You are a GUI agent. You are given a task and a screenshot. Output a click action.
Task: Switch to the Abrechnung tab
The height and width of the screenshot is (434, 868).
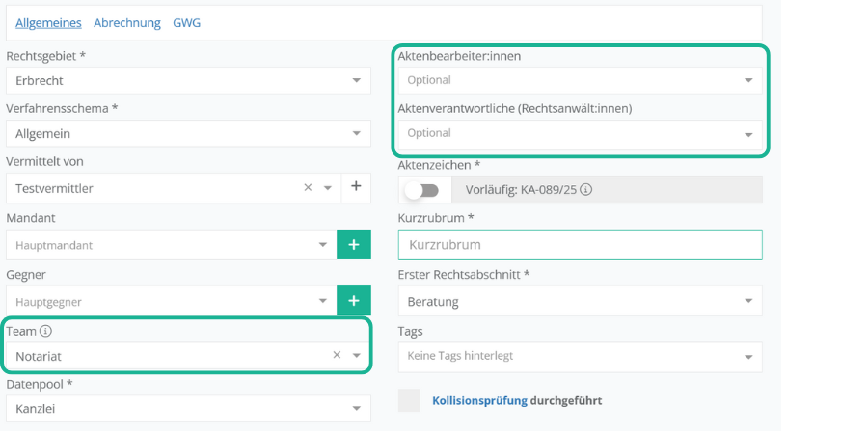126,22
